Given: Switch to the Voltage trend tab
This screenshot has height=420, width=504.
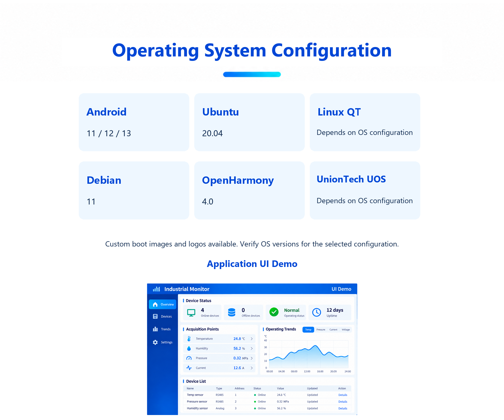Looking at the screenshot, I should point(346,330).
